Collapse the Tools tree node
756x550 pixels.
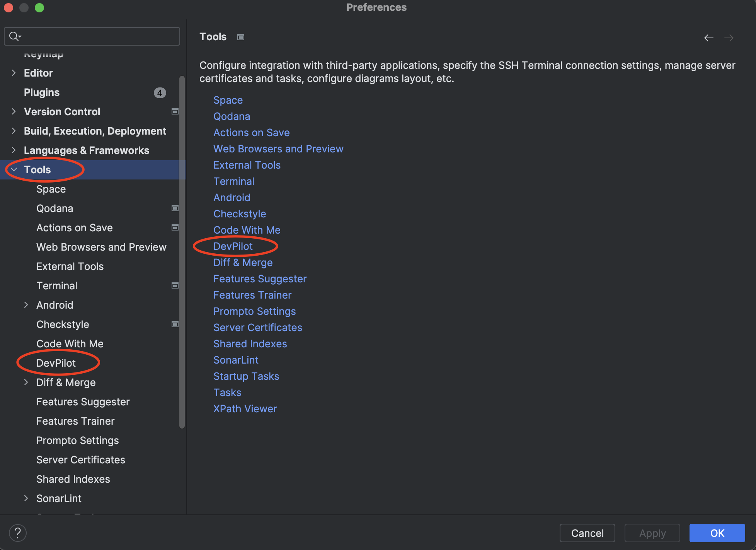tap(14, 170)
